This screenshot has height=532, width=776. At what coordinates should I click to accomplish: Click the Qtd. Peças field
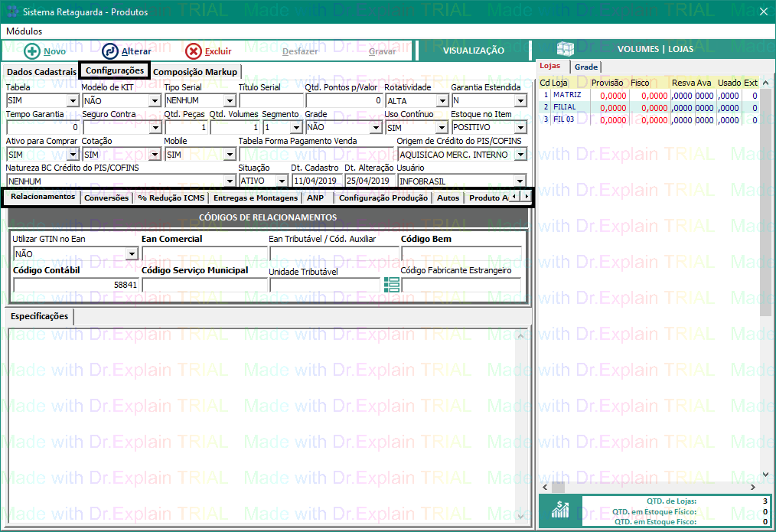tap(186, 127)
